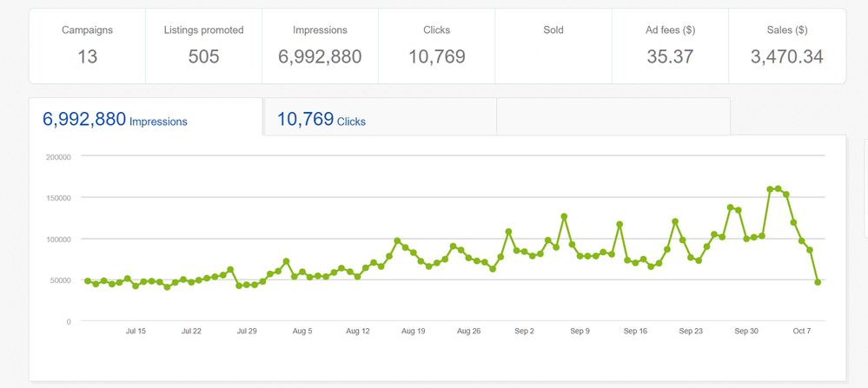Select the empty Sold stats card
Viewport: 868px width, 388px height.
[x=553, y=46]
